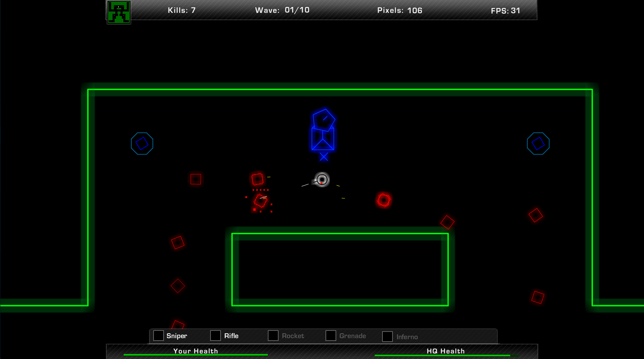644x359 pixels.
Task: Toggle the Inferno weapon checkbox
Action: (x=387, y=336)
